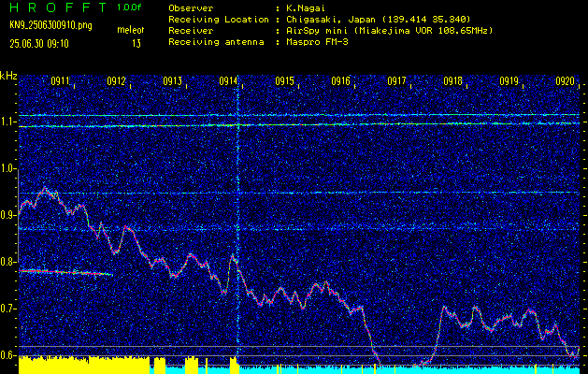Screen dimensions: 588x374
Task: Click the kHz axis unit label
Action: point(8,76)
